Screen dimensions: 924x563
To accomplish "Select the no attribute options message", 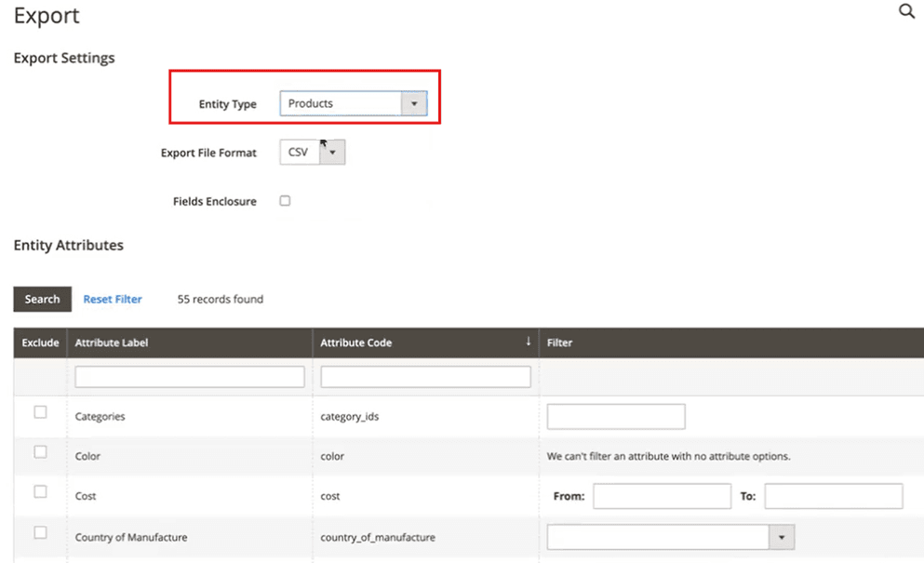I will [668, 456].
